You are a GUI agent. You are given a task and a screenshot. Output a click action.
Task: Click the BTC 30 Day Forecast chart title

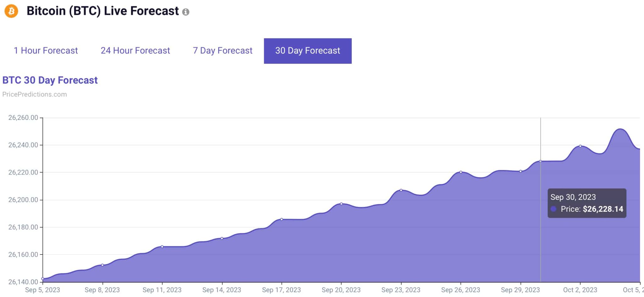click(x=50, y=80)
